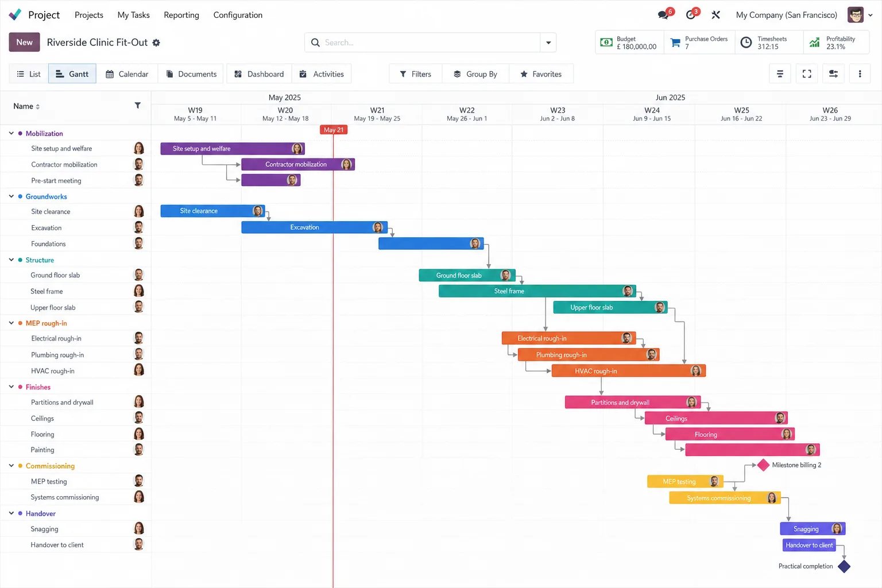Click the May 21 today marker
Image resolution: width=882 pixels, height=588 pixels.
(x=334, y=130)
